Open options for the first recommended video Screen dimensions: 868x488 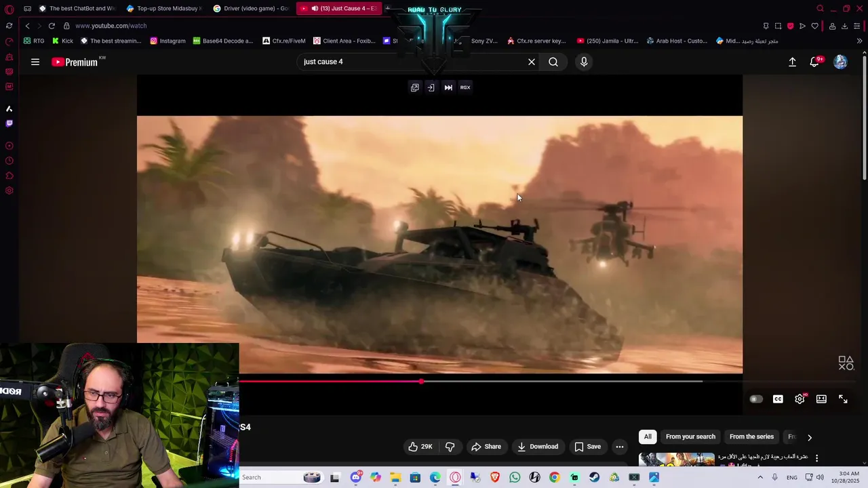click(816, 458)
